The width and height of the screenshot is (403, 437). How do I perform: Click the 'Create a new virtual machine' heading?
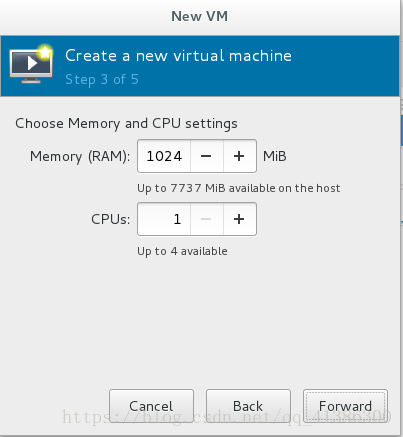[x=178, y=55]
